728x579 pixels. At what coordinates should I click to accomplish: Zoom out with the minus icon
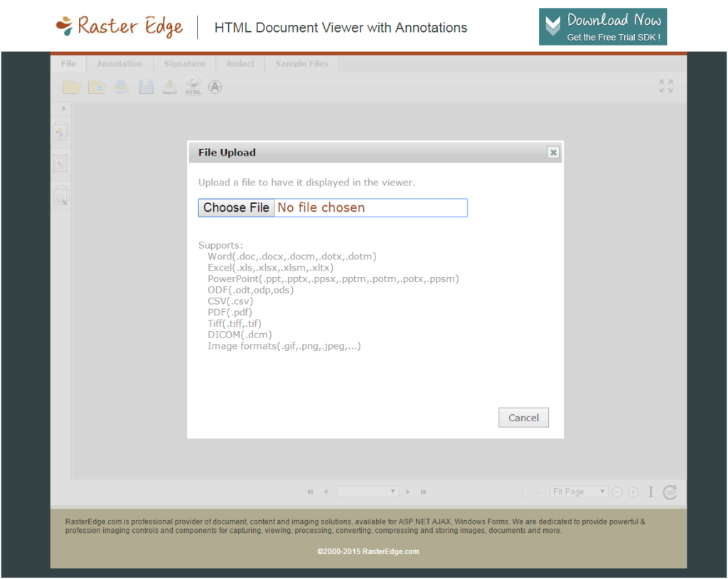tap(616, 492)
